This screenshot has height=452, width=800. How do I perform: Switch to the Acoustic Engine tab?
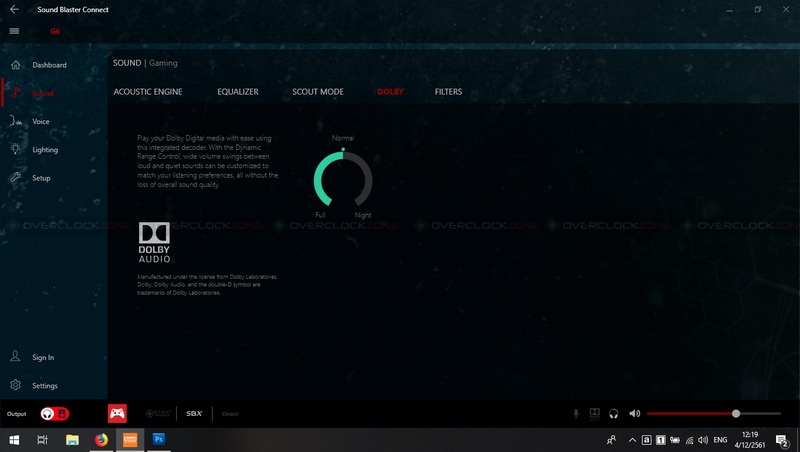tap(148, 92)
